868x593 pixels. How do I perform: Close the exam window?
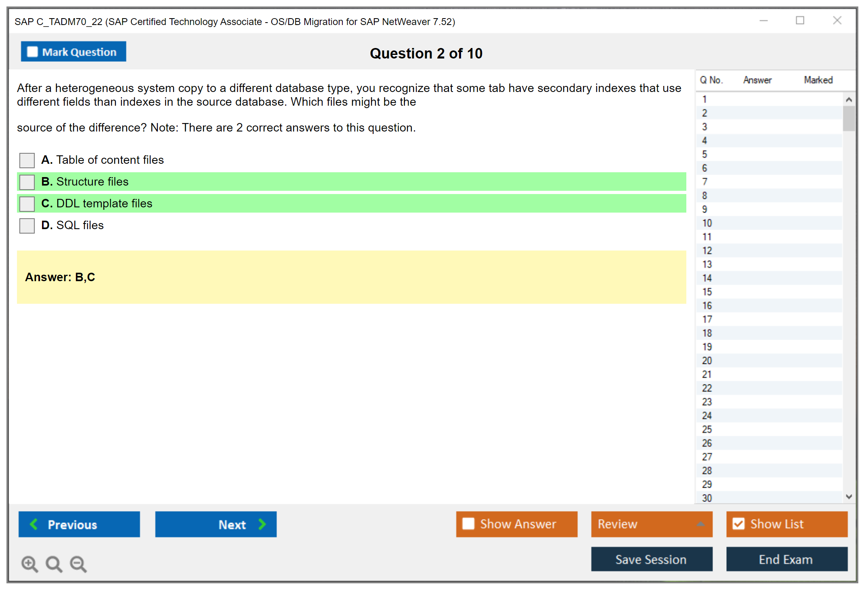coord(837,21)
